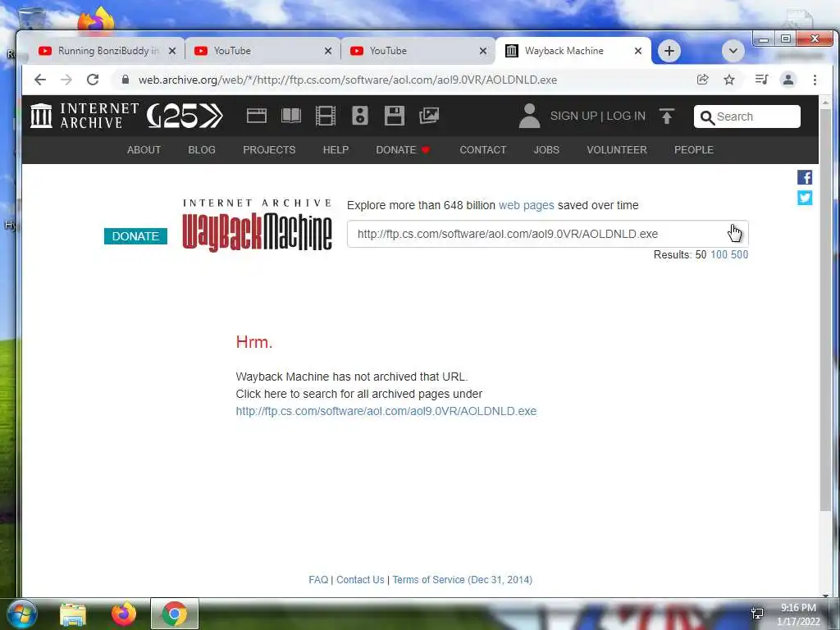Share page on Twitter
The height and width of the screenshot is (630, 840).
[805, 198]
